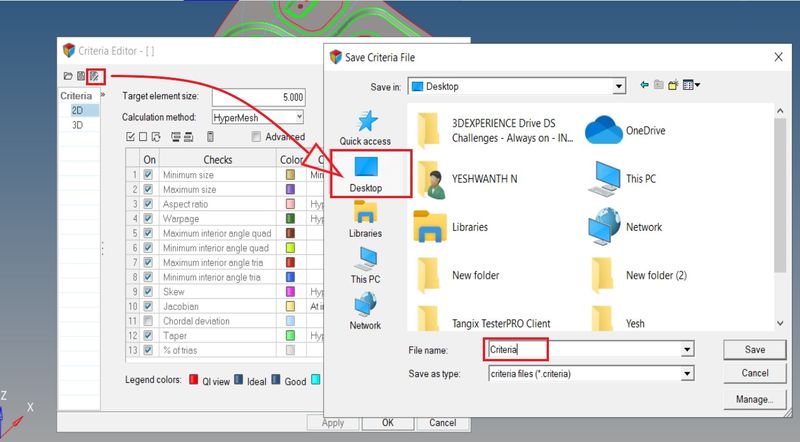Viewport: 800px width, 442px height.
Task: Toggle the Taper check
Action: (x=148, y=335)
